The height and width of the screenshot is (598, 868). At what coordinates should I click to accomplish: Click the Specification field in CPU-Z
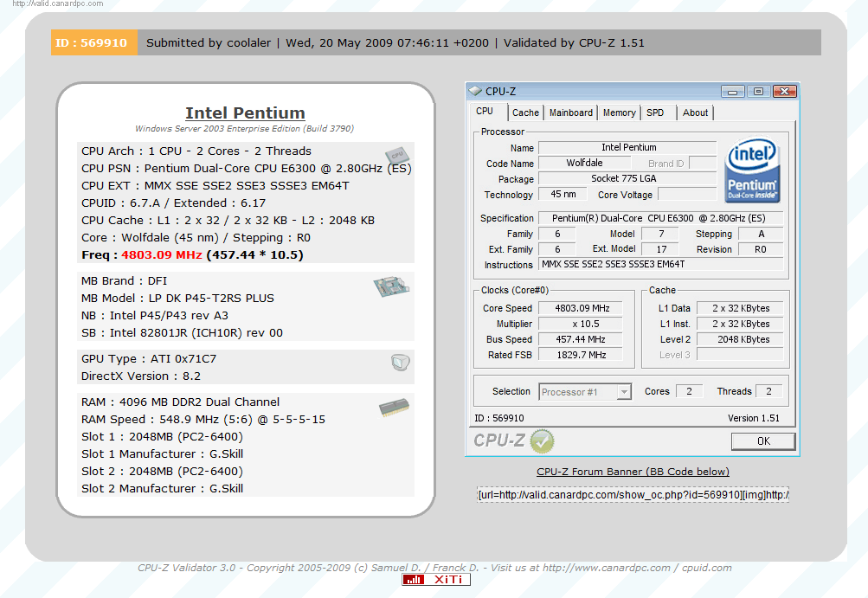tap(659, 218)
